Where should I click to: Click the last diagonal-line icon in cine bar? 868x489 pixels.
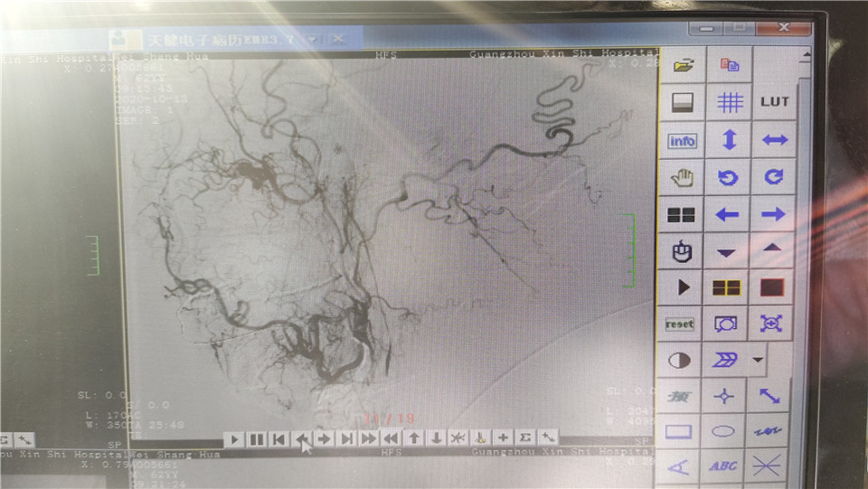click(x=548, y=437)
